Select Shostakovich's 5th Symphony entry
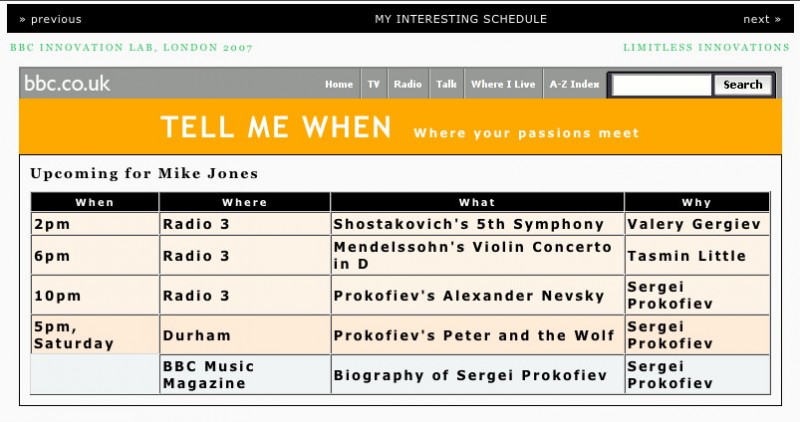The height and width of the screenshot is (422, 800). click(468, 225)
